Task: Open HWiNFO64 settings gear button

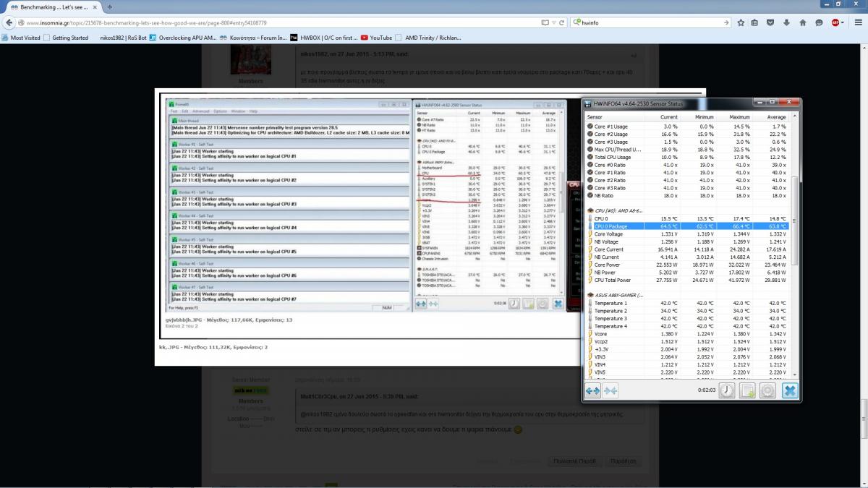Action: 768,390
